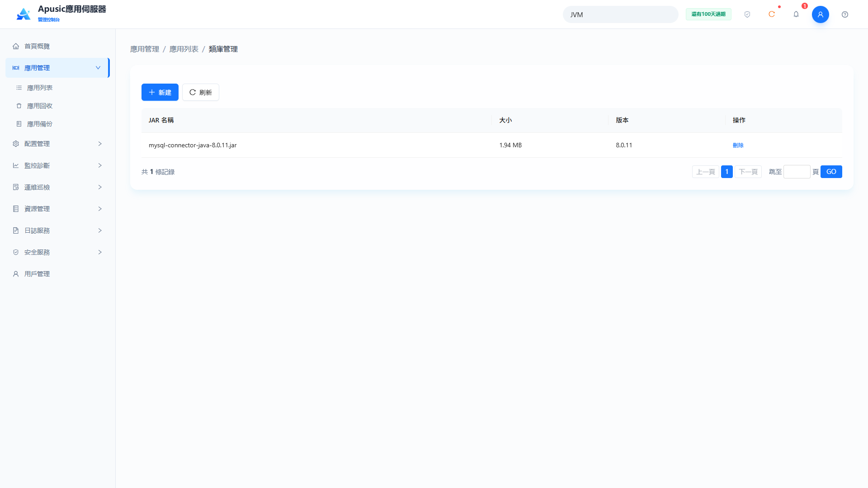Image resolution: width=868 pixels, height=488 pixels.
Task: Click 應用列表 in the breadcrumb
Action: (x=184, y=49)
